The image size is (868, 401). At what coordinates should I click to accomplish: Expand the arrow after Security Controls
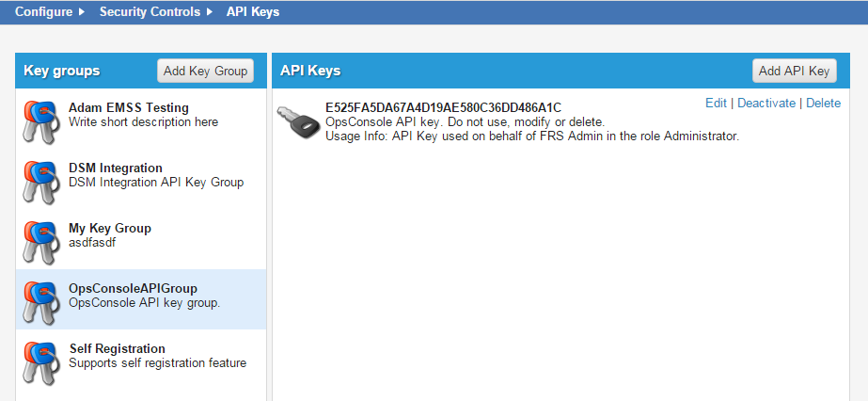[210, 12]
